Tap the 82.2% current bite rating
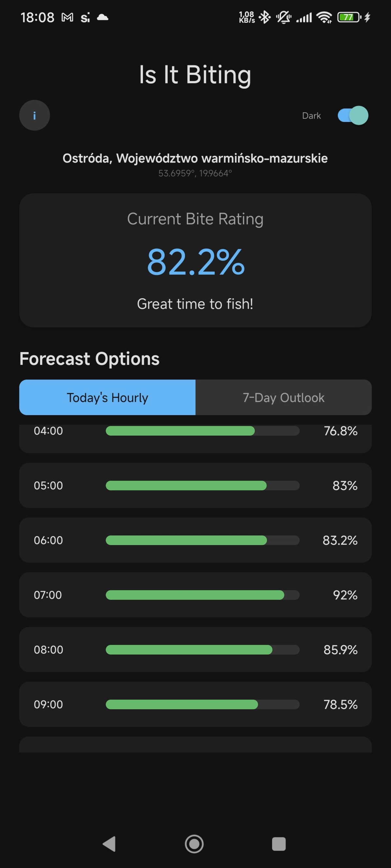 pos(196,262)
